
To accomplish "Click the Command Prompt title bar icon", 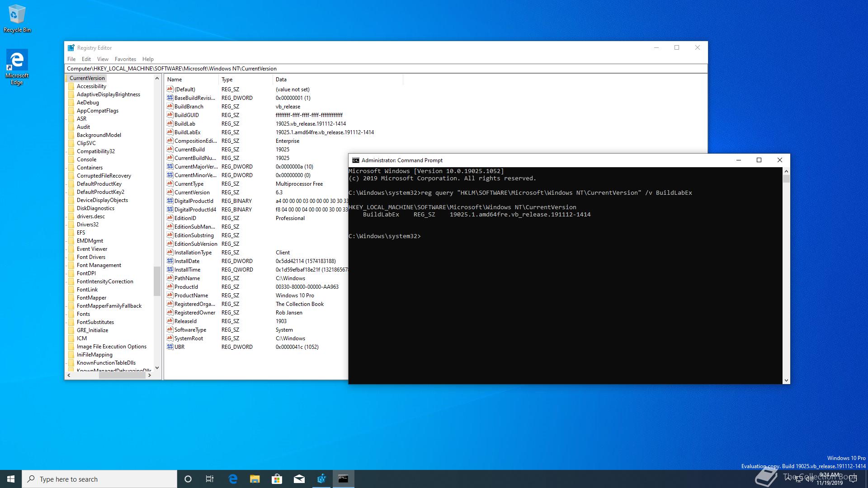I will 356,160.
